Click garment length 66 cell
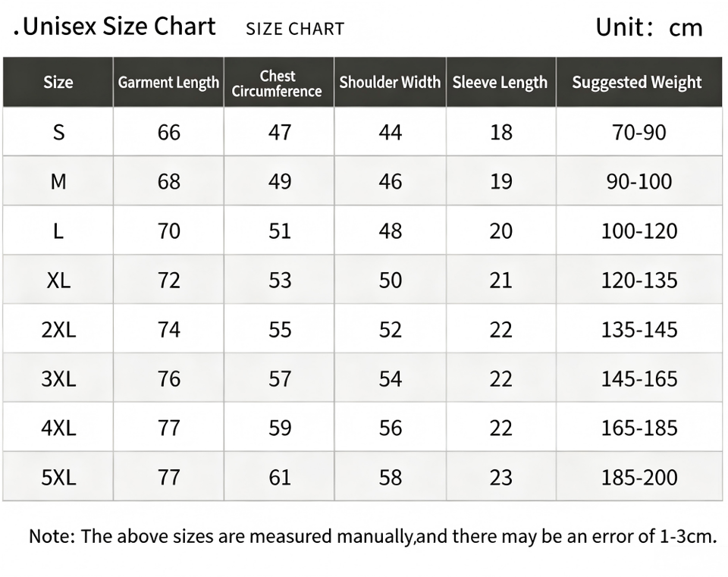This screenshot has width=728, height=577. click(168, 132)
